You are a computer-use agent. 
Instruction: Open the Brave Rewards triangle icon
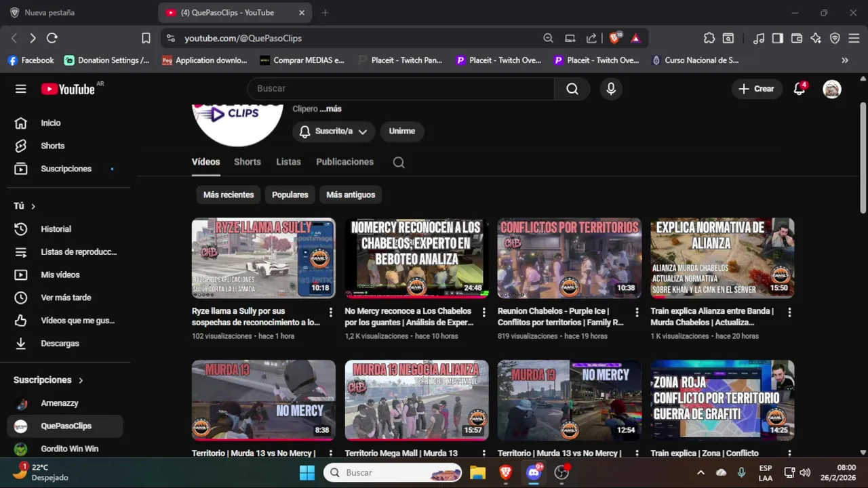pos(635,39)
